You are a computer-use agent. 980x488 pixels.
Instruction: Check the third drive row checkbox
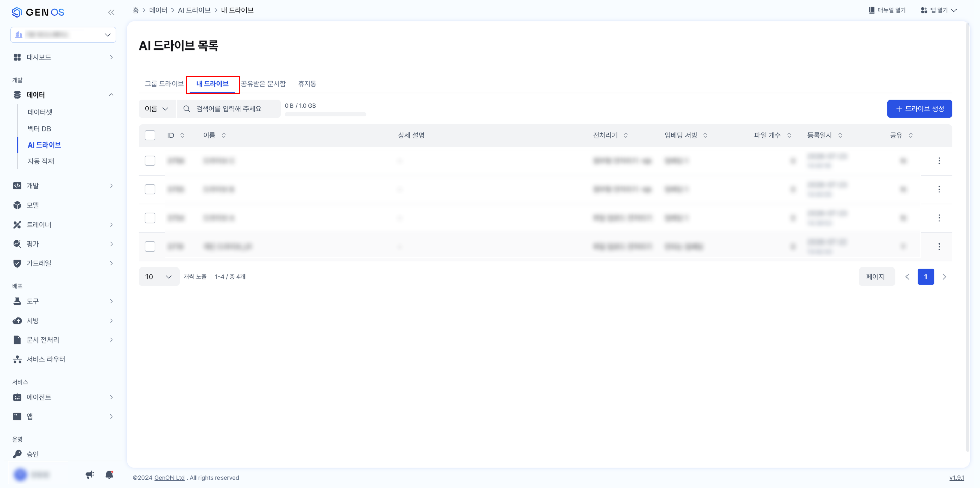150,218
